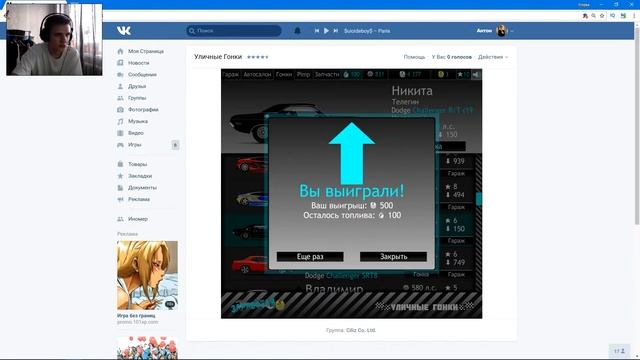Screen dimensions: 640x360
Task: Click the VK search field
Action: pyautogui.click(x=234, y=31)
